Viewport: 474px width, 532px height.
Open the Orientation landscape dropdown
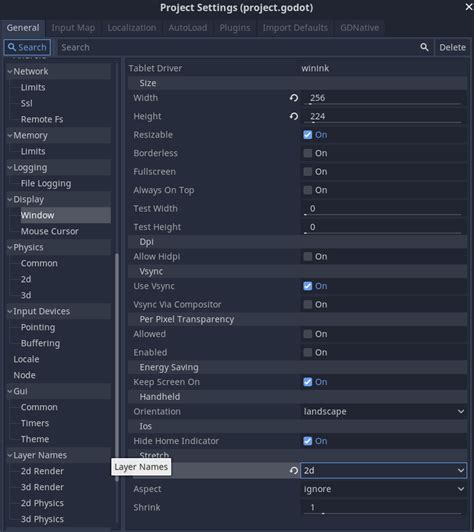pos(383,412)
